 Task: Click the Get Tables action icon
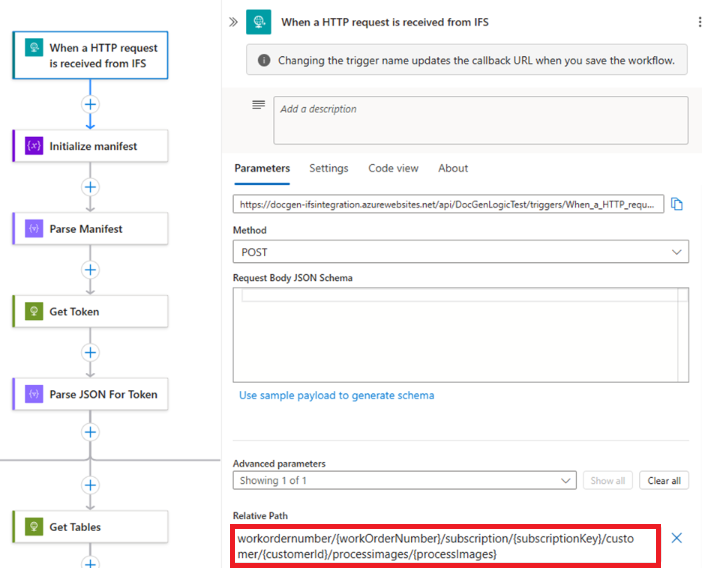(33, 527)
